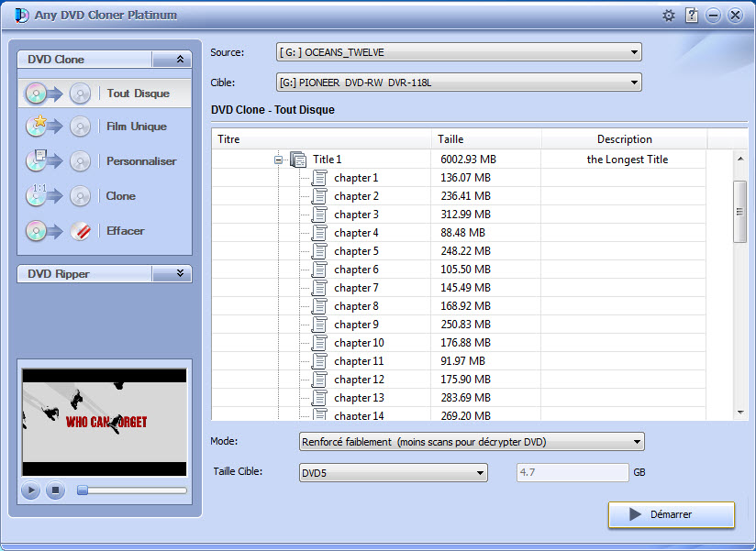Click the Any DVD Cloner app logo

coord(21,16)
